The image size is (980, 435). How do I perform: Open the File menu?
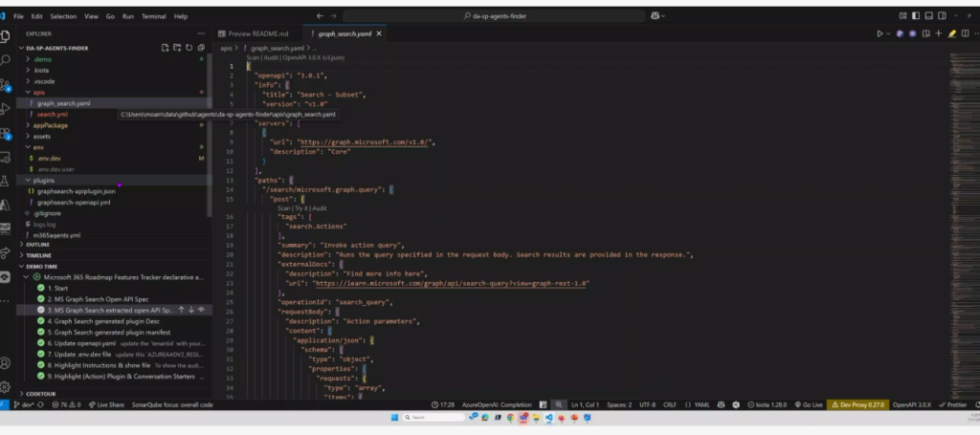click(x=18, y=16)
